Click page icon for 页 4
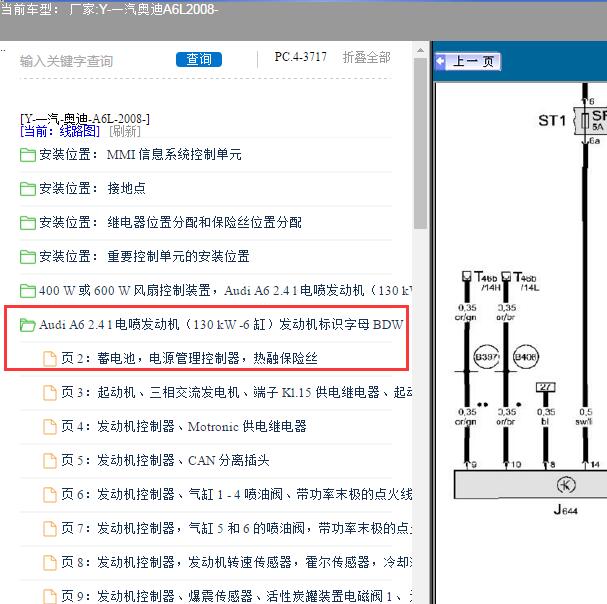The image size is (607, 604). point(50,427)
